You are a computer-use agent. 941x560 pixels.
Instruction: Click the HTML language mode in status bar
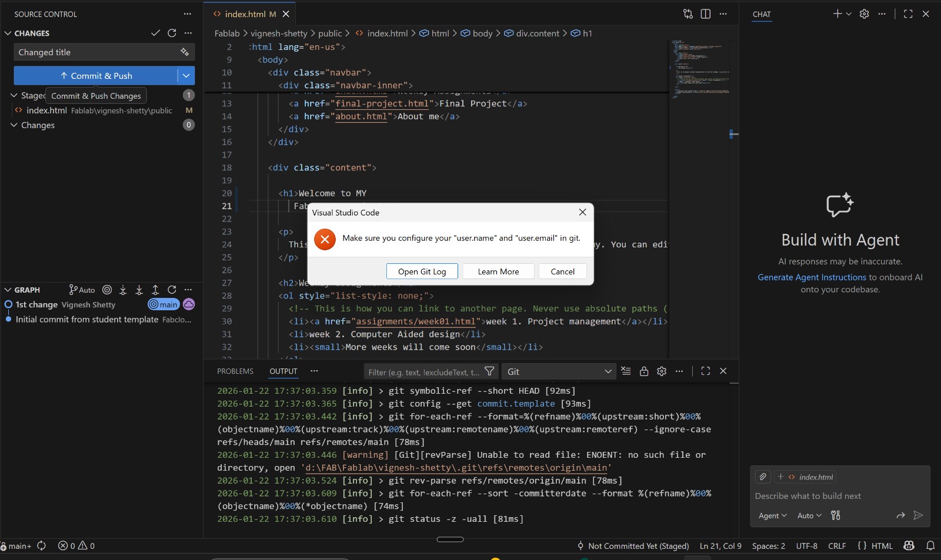pos(882,546)
